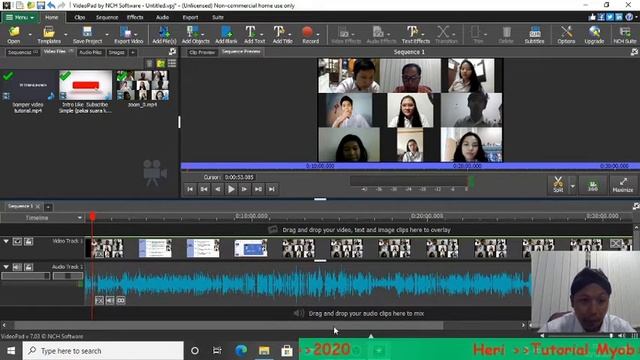This screenshot has height=360, width=640.
Task: Open the Clips ribbon tab
Action: click(80, 17)
